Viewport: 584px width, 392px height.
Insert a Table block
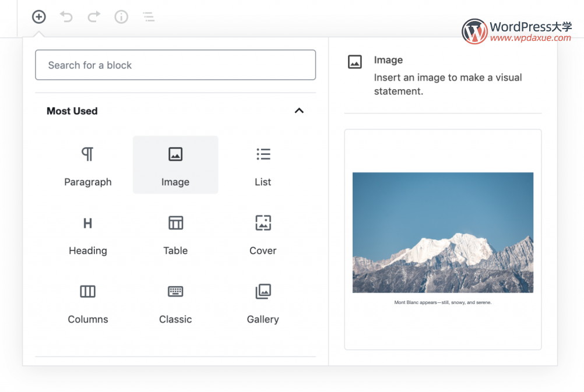(175, 234)
